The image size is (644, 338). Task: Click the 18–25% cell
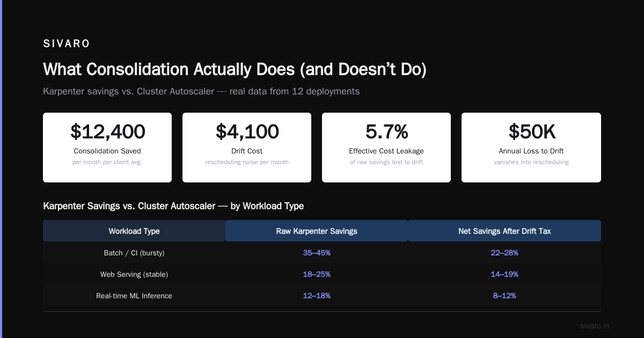tap(317, 274)
